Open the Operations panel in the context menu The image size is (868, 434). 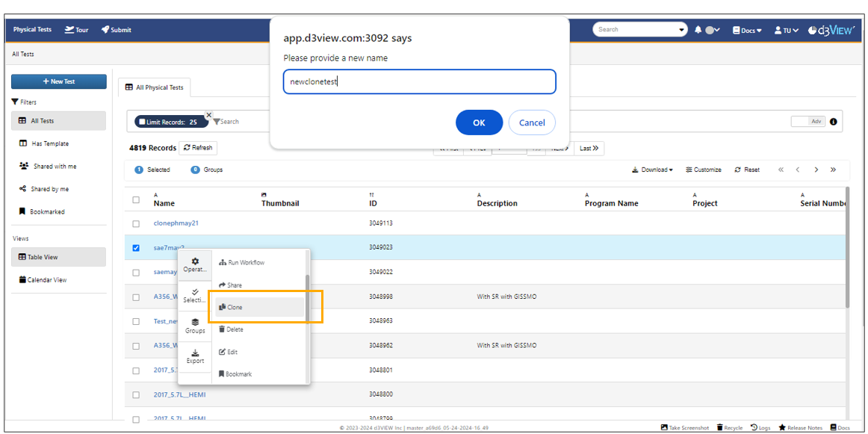pos(195,264)
